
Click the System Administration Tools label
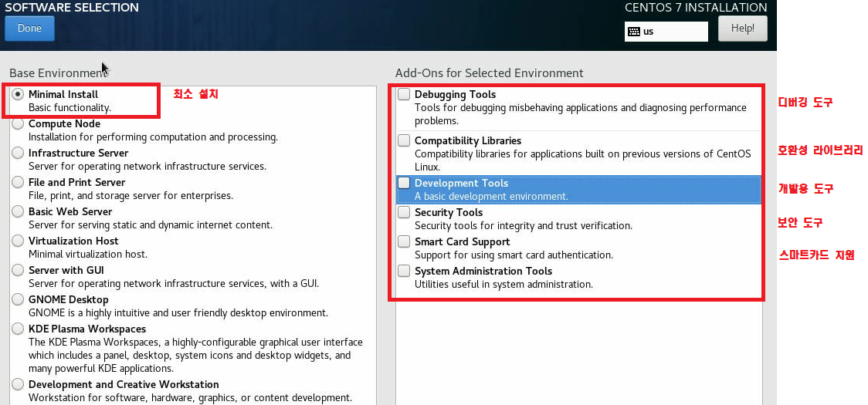click(x=483, y=271)
